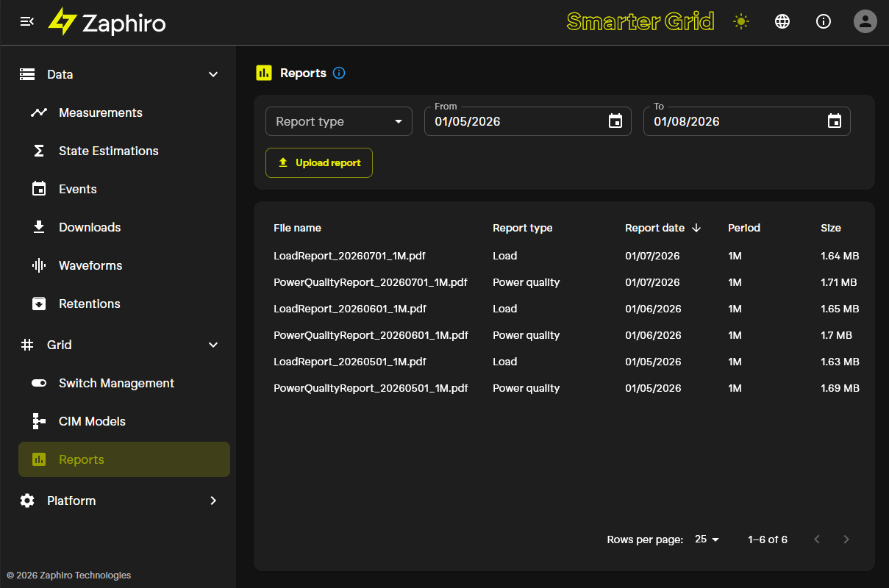Open the Report type dropdown
889x588 pixels.
[339, 121]
